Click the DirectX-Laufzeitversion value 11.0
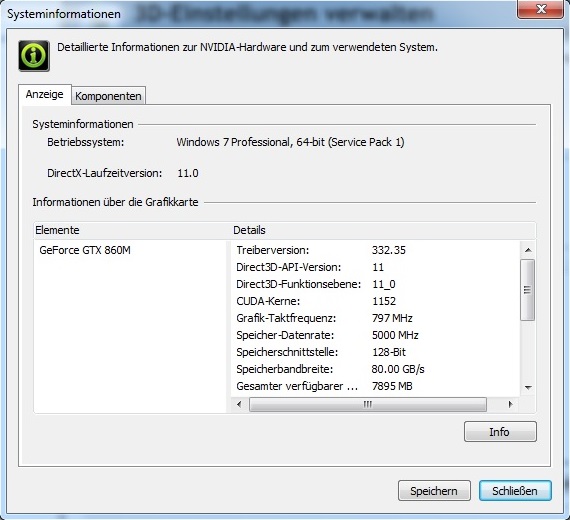570x520 pixels. click(188, 173)
